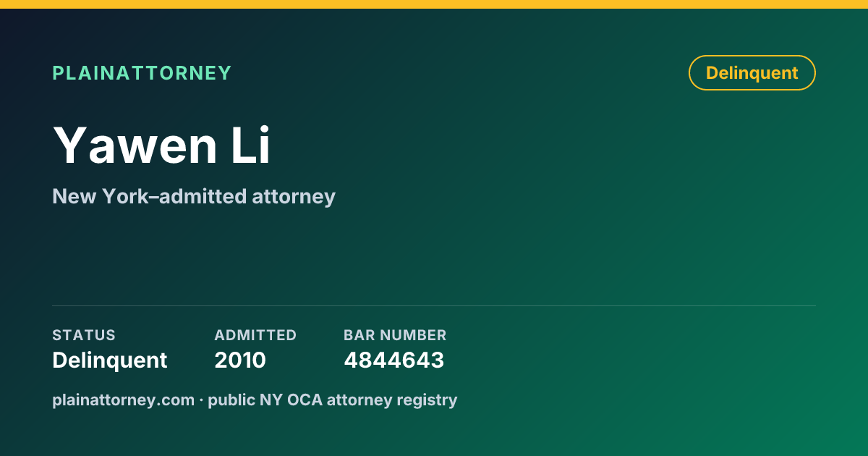Click the word OCA in the footer
This screenshot has width=868, height=456.
[307, 400]
